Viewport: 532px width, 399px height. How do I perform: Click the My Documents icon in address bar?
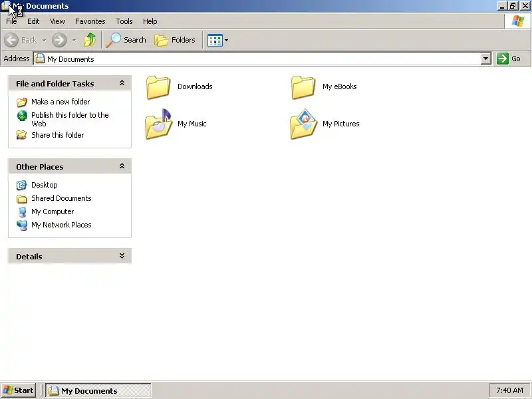tap(40, 59)
